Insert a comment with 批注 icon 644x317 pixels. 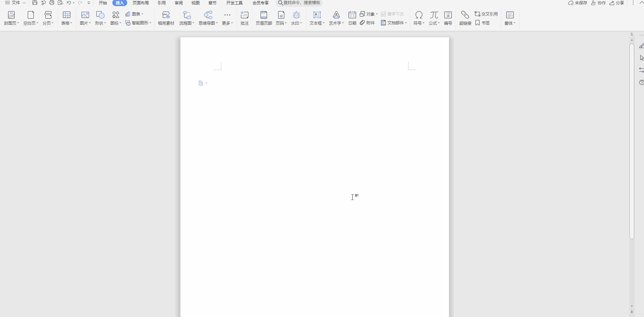244,18
